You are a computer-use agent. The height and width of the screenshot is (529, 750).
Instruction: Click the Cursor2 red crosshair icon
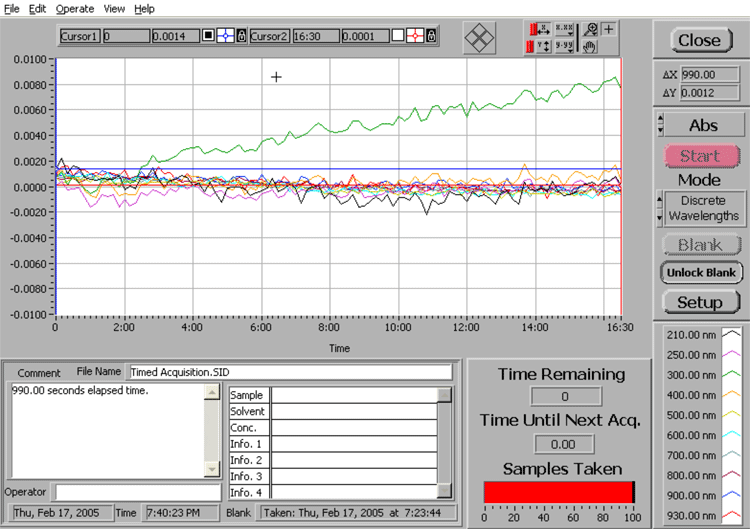click(x=413, y=36)
